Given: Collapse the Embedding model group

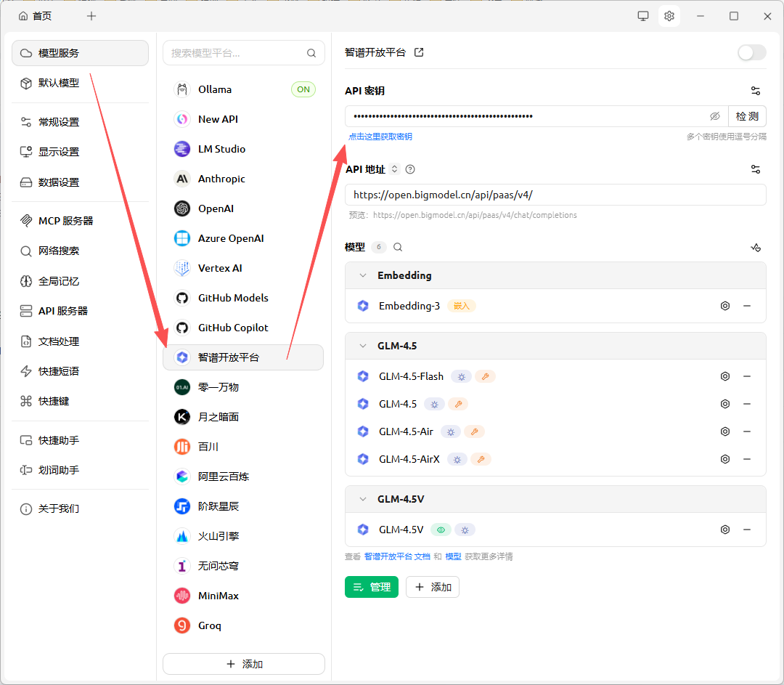Looking at the screenshot, I should 363,275.
